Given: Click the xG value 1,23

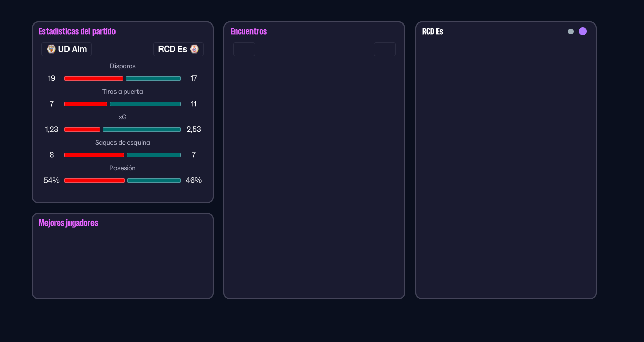Looking at the screenshot, I should 52,129.
